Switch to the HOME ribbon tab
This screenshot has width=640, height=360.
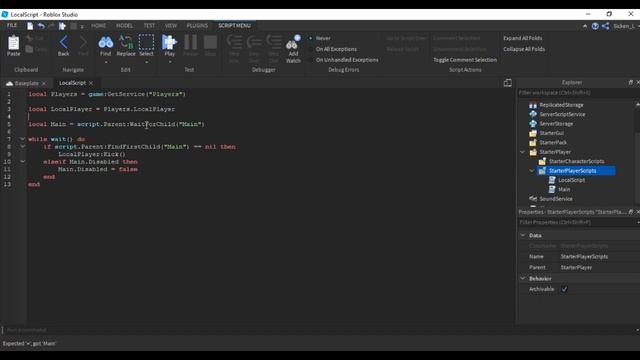click(98, 25)
